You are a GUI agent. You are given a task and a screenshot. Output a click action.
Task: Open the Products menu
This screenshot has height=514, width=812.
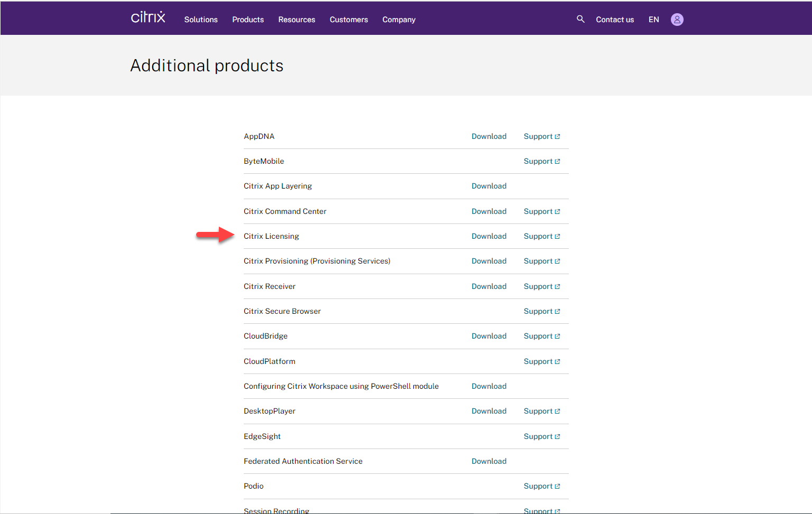(248, 20)
